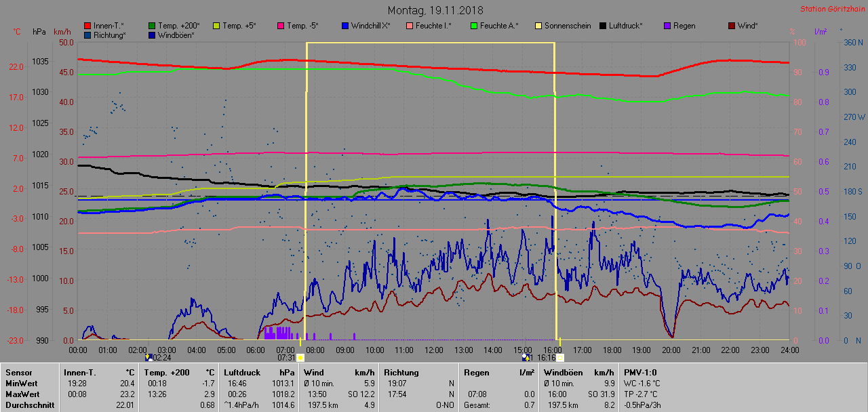Click the Station Göritzhain label
The width and height of the screenshot is (868, 412).
click(831, 9)
